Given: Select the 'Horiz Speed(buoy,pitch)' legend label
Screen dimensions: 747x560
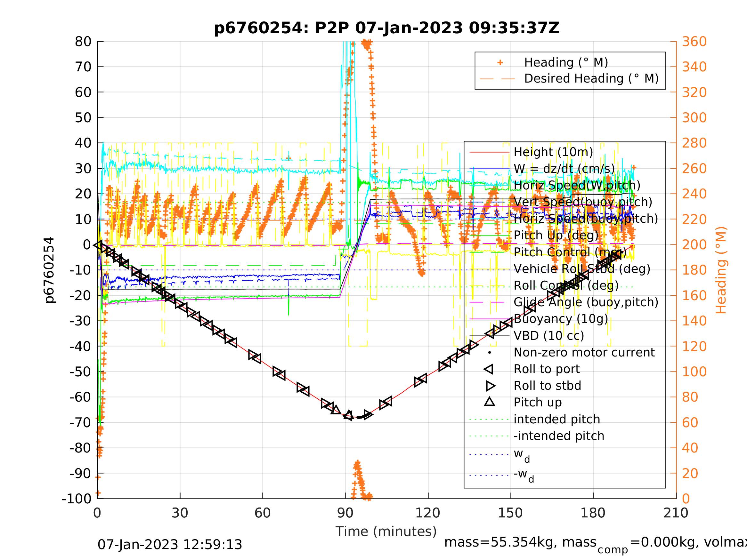Looking at the screenshot, I should 586,219.
